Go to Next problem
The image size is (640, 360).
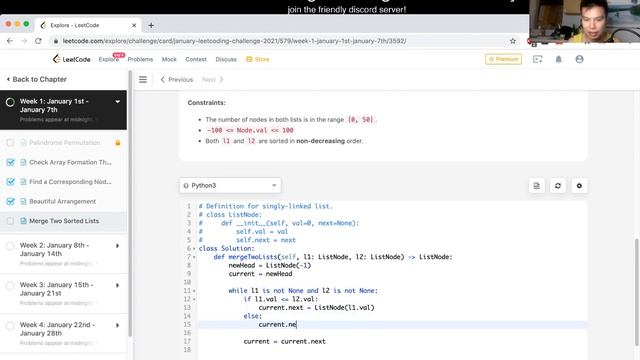point(213,80)
